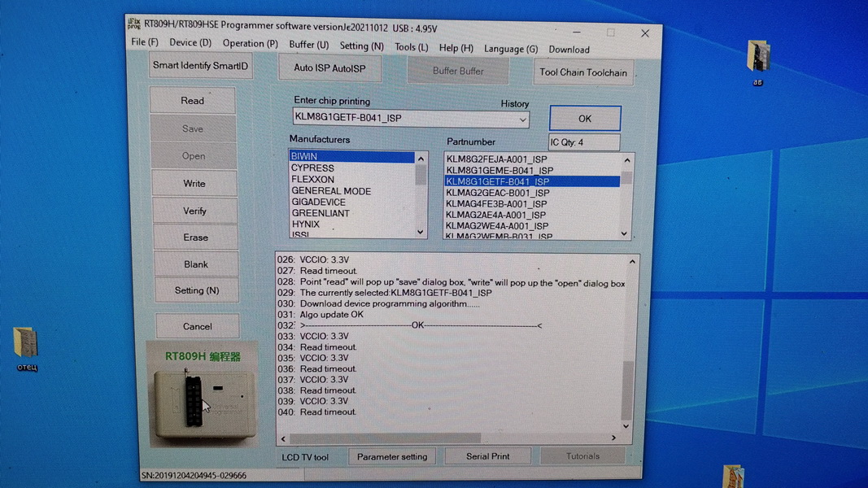The height and width of the screenshot is (488, 868).
Task: Open the archive icon at top-right desktop
Action: point(758,57)
